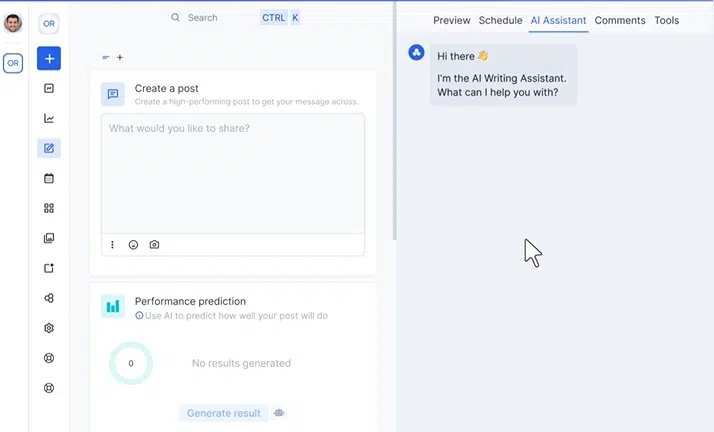
Task: Click the AI Writing Assistant avatar icon
Action: (416, 52)
